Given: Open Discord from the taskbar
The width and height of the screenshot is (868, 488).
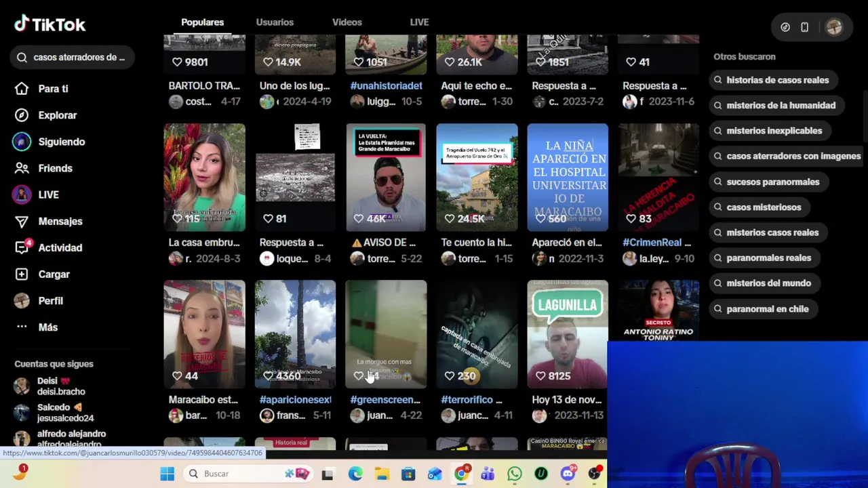Looking at the screenshot, I should [x=568, y=474].
